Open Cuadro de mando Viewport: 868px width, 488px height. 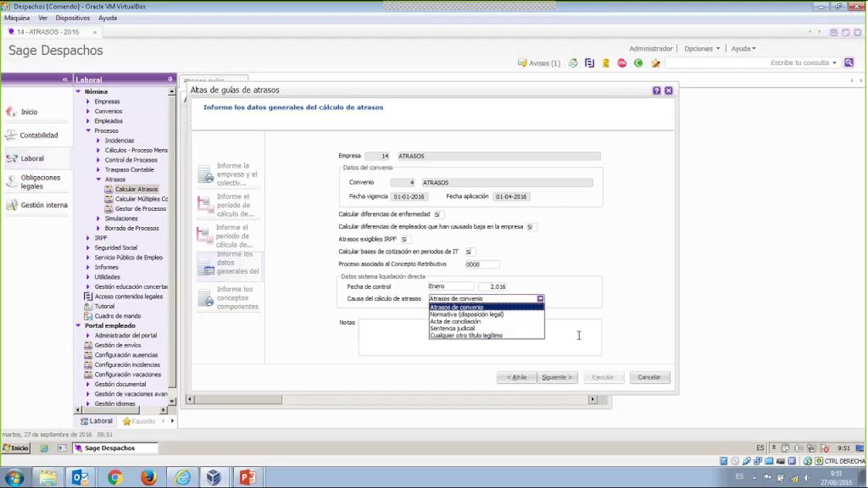pos(117,316)
